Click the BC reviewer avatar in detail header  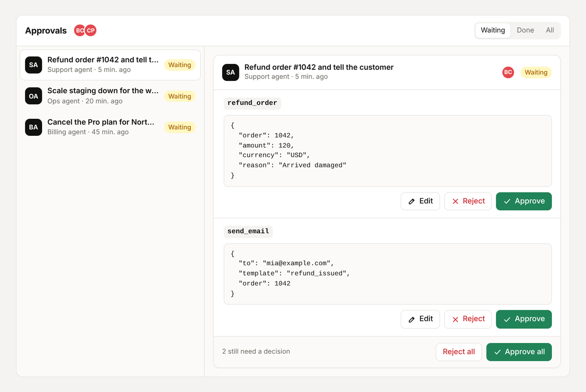[508, 72]
